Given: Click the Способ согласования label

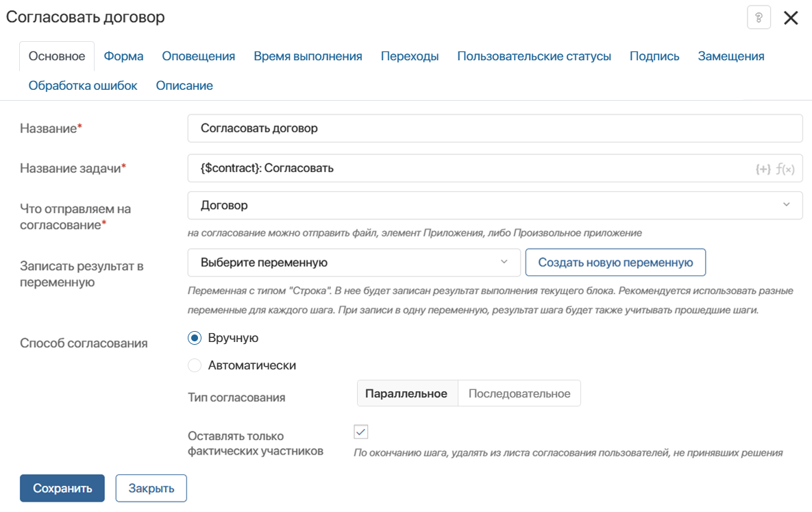Looking at the screenshot, I should pos(84,343).
